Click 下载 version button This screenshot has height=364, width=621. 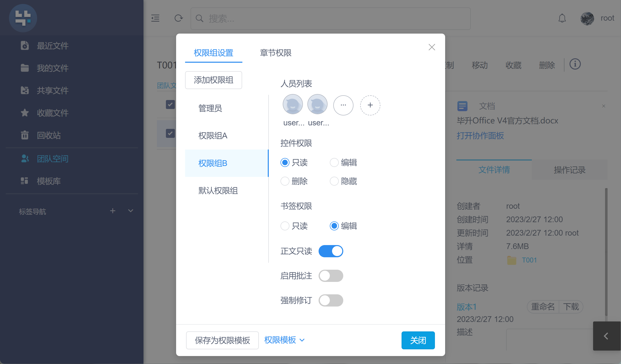[x=571, y=307]
